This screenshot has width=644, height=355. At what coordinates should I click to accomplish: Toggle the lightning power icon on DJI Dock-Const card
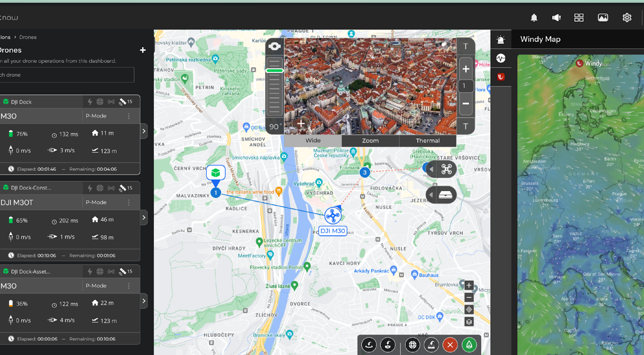pyautogui.click(x=90, y=188)
